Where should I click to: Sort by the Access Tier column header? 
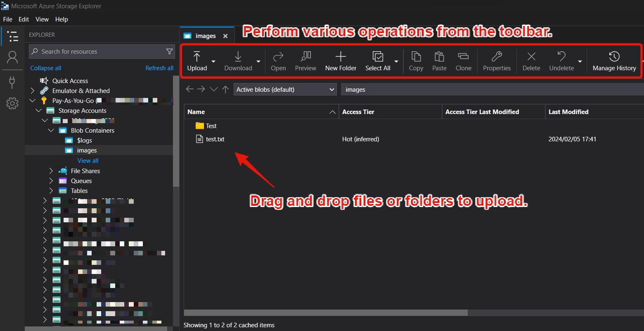click(391, 112)
